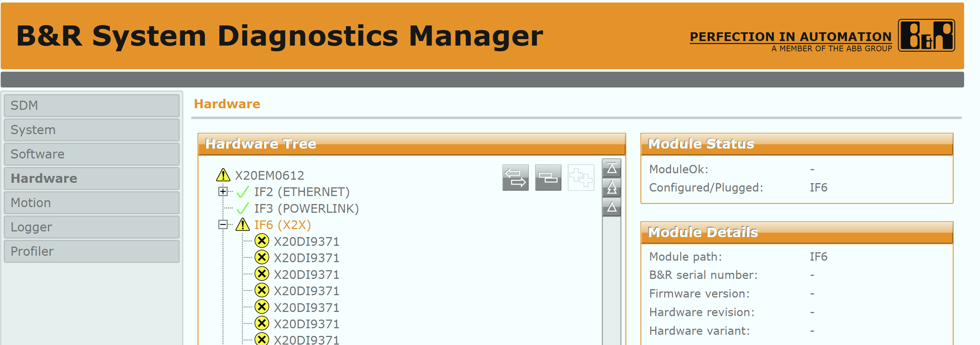
Task: Show the Profiler page
Action: point(92,251)
